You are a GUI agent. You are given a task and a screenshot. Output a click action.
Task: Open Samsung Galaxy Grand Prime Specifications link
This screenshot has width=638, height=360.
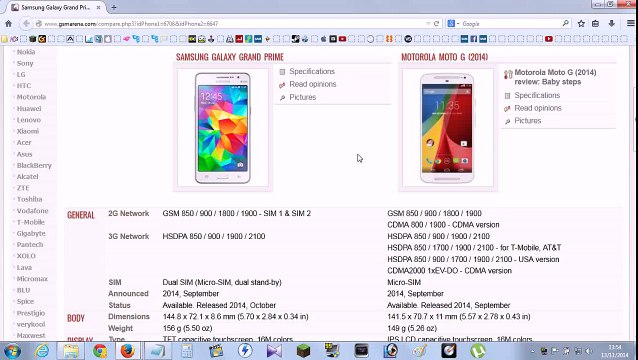pyautogui.click(x=312, y=71)
